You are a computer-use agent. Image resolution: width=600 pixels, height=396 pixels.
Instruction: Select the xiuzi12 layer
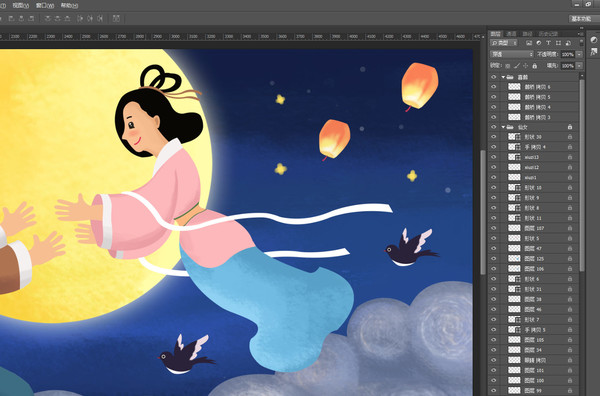click(x=534, y=167)
